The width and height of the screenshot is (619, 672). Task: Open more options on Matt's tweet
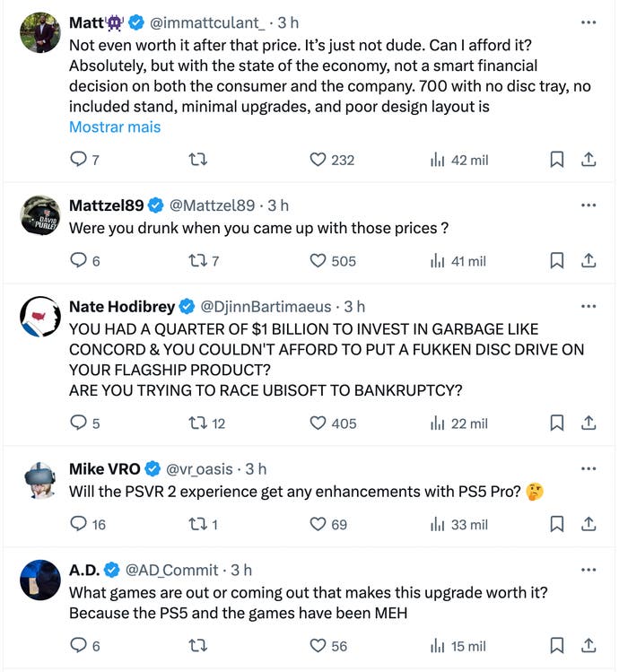tap(588, 22)
